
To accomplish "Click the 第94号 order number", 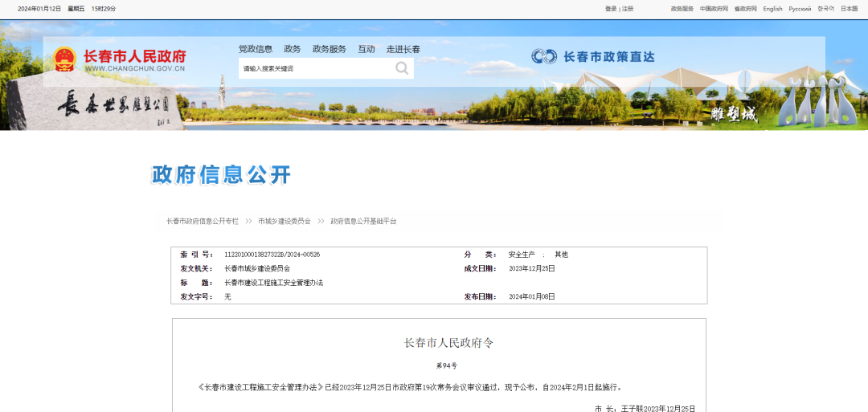I will click(x=447, y=366).
